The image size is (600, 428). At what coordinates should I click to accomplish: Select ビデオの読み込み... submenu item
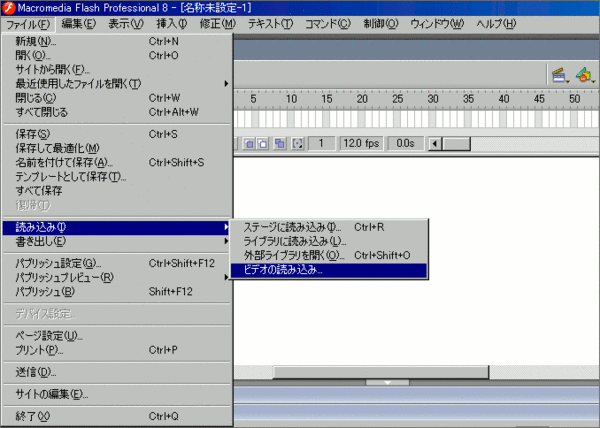[x=329, y=270]
